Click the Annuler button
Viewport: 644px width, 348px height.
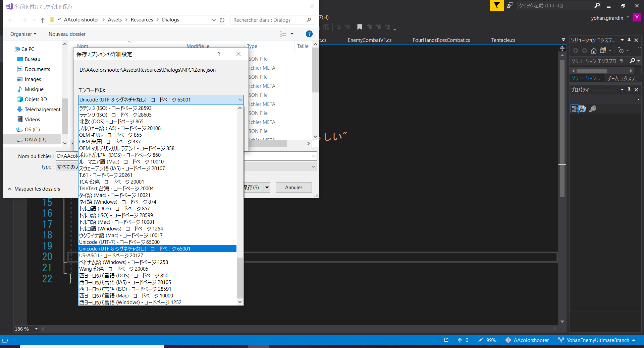293,187
